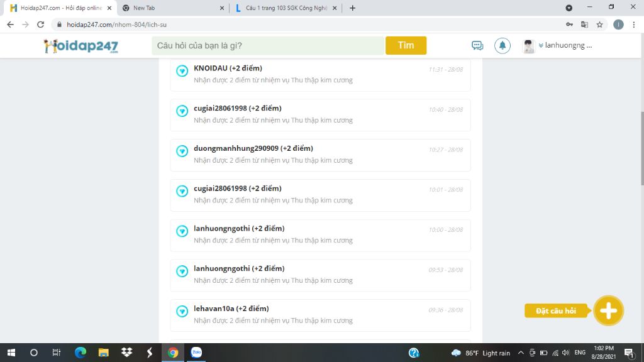Open the 86°F Light rain weather widget

480,353
